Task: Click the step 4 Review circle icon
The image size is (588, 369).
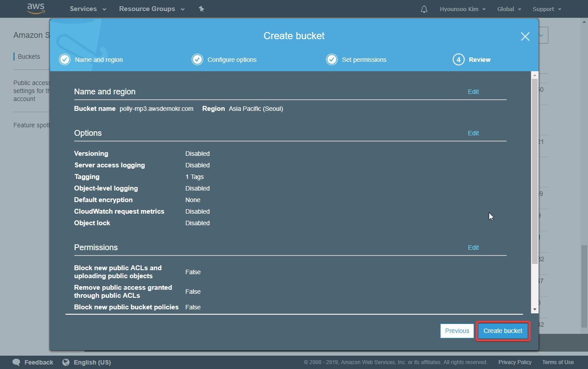Action: (458, 60)
